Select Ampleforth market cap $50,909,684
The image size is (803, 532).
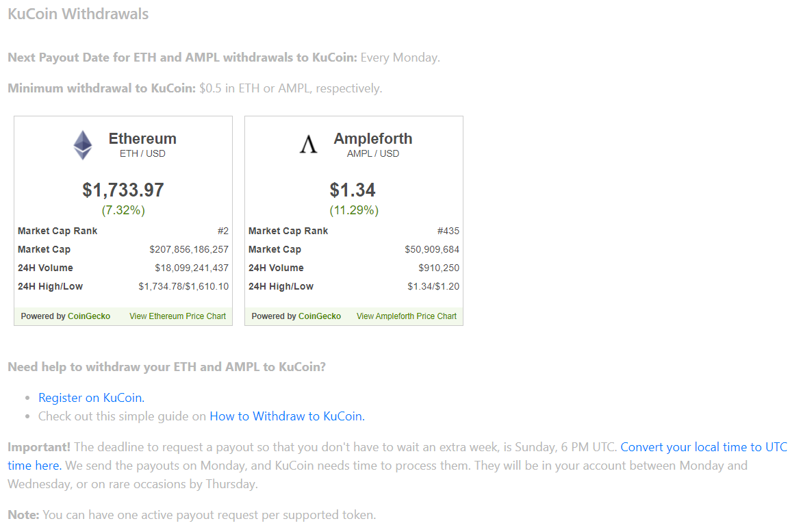432,249
